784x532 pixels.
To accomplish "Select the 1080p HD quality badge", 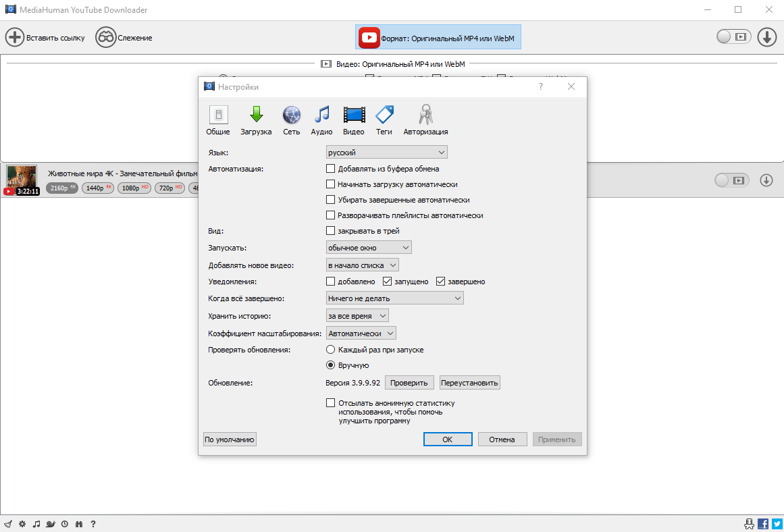I will (x=134, y=188).
